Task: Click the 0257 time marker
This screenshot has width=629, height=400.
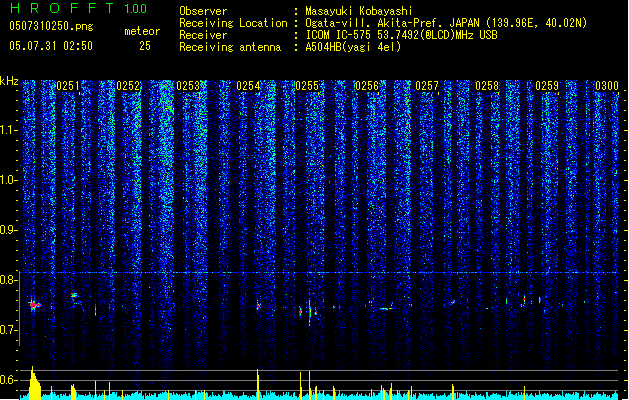Action: 427,86
